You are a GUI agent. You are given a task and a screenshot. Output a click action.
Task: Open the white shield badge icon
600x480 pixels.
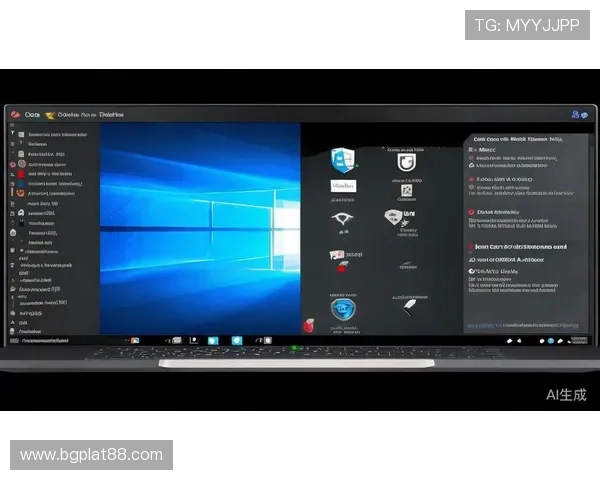(405, 162)
